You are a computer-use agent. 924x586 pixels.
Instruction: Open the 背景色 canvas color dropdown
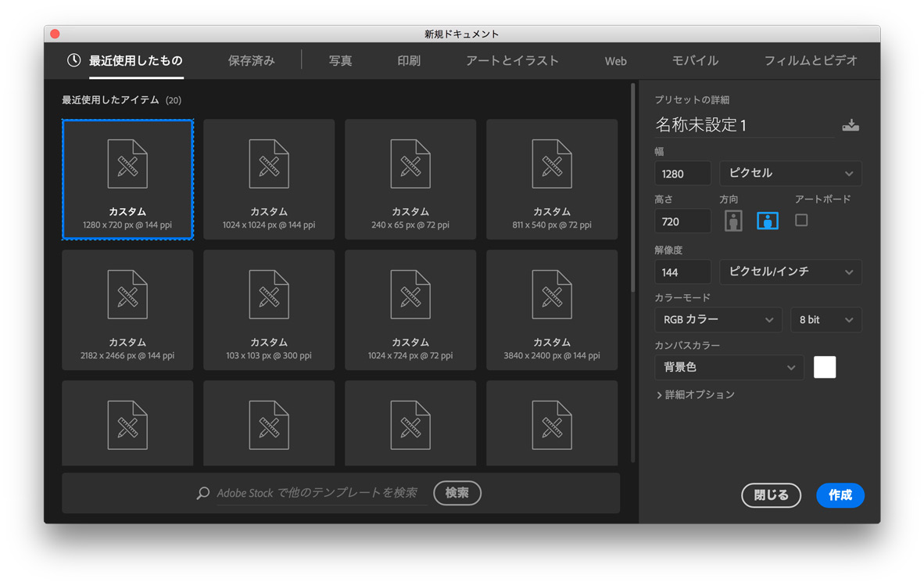(729, 367)
